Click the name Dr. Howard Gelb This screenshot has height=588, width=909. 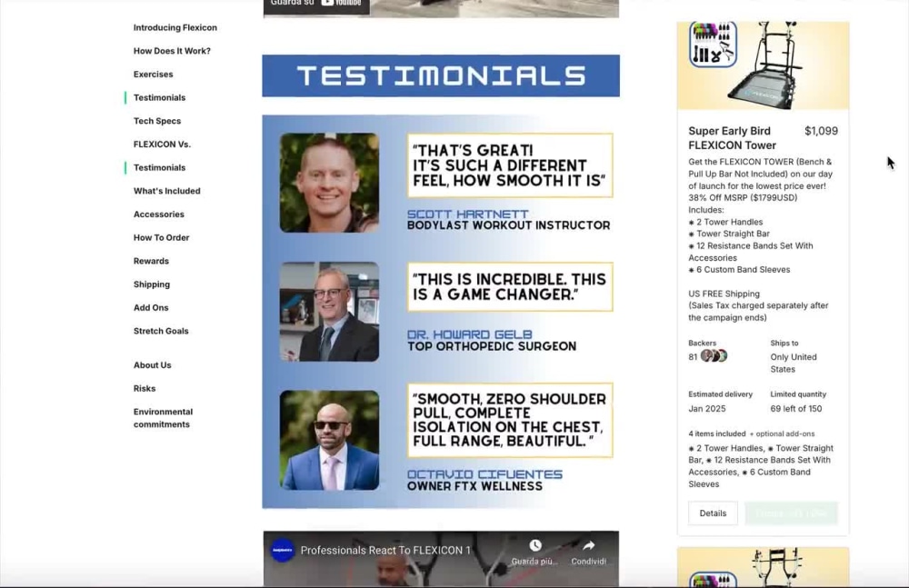point(470,334)
